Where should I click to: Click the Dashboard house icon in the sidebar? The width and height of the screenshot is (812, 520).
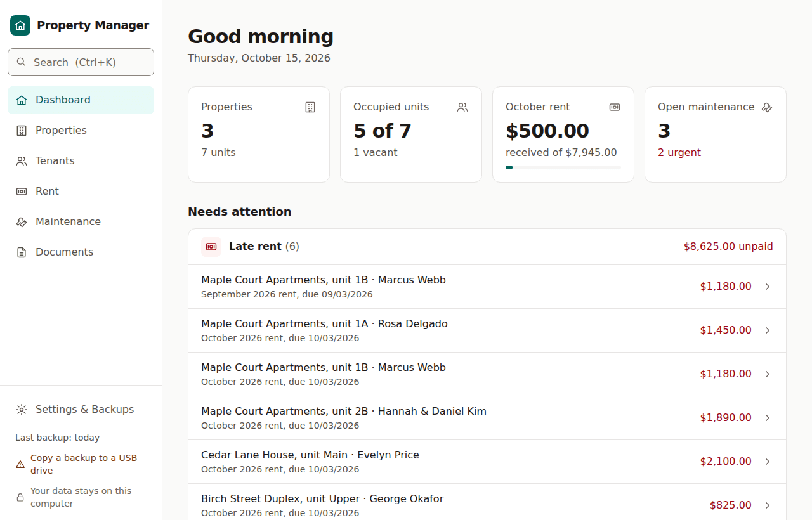click(x=22, y=100)
